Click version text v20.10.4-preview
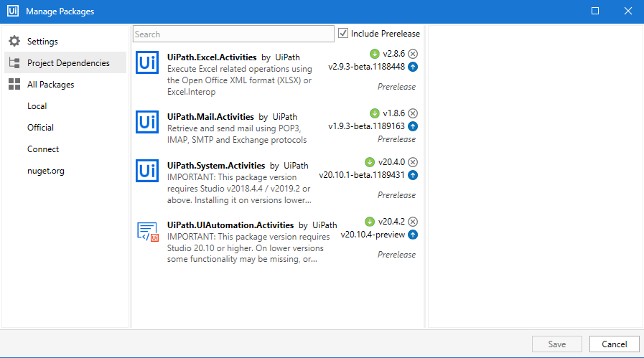Viewport: 644px width, 358px height. (x=373, y=235)
